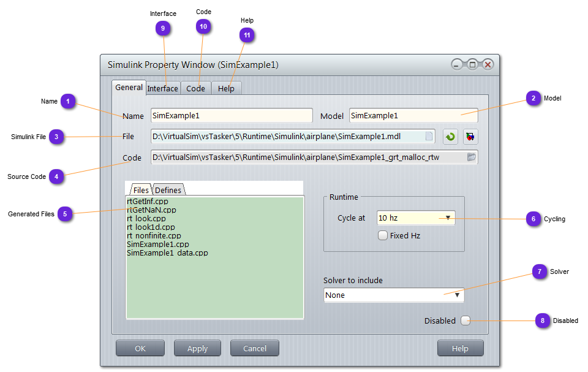This screenshot has height=372, width=588.
Task: Open the Code tab
Action: coord(196,88)
